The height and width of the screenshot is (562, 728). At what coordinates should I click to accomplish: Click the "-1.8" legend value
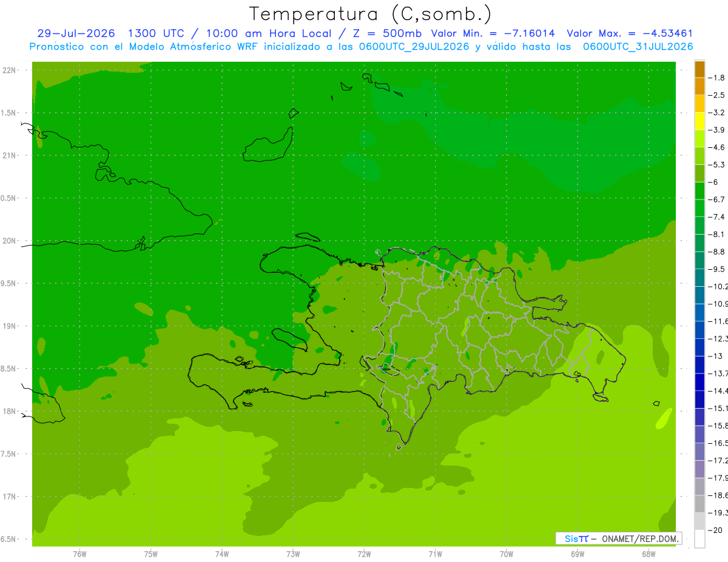716,78
